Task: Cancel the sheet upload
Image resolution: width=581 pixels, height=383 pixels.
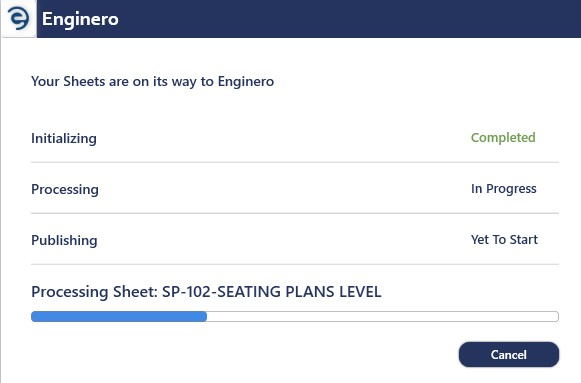Action: 509,354
